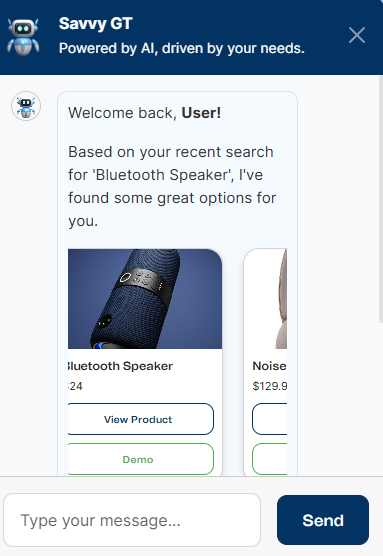Click the Savvy GT robot logo in header
This screenshot has height=556, width=383.
(23, 37)
